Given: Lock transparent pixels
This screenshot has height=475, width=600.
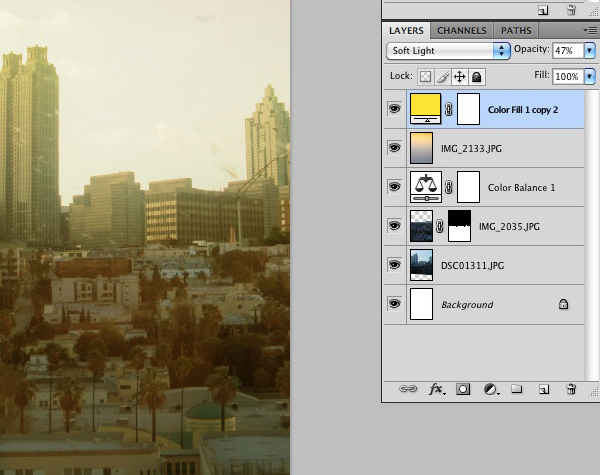Looking at the screenshot, I should pos(426,76).
